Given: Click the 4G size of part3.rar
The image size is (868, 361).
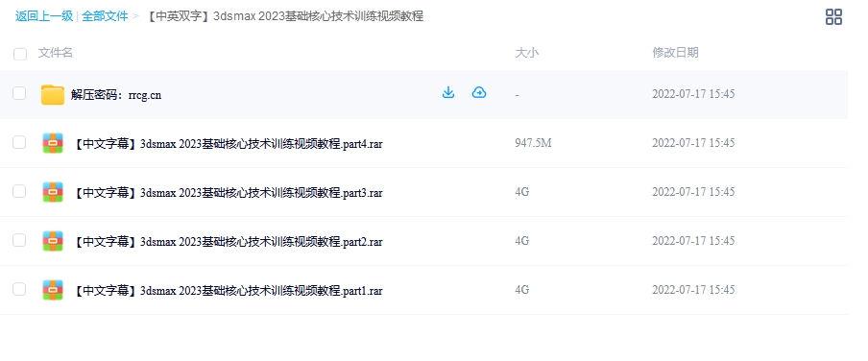Looking at the screenshot, I should pos(522,192).
